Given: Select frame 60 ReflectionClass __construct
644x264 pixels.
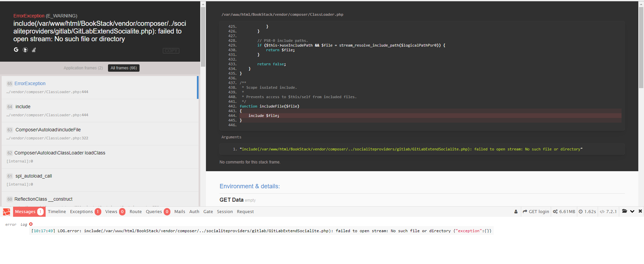Looking at the screenshot, I should pyautogui.click(x=99, y=199).
